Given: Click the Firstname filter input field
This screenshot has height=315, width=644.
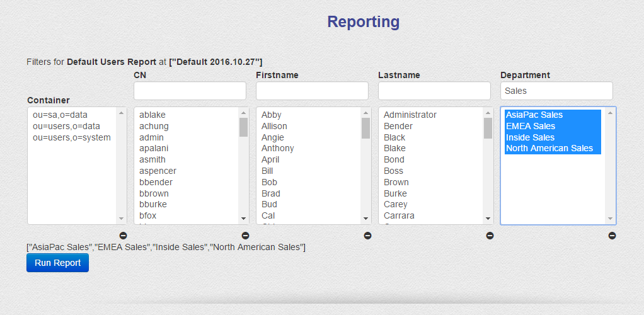Looking at the screenshot, I should click(x=312, y=91).
